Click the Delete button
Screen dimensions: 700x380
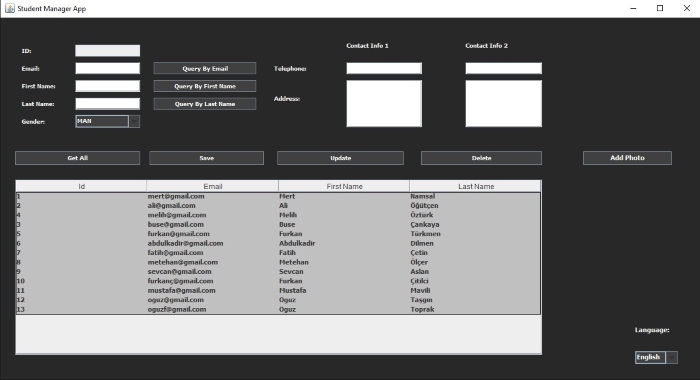(x=481, y=158)
